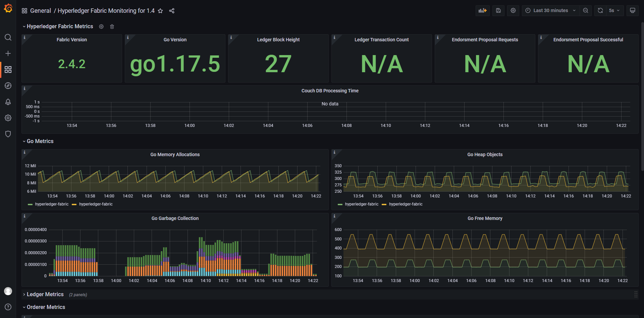This screenshot has height=318, width=644.
Task: Open dashboard settings gear in top bar
Action: (513, 10)
